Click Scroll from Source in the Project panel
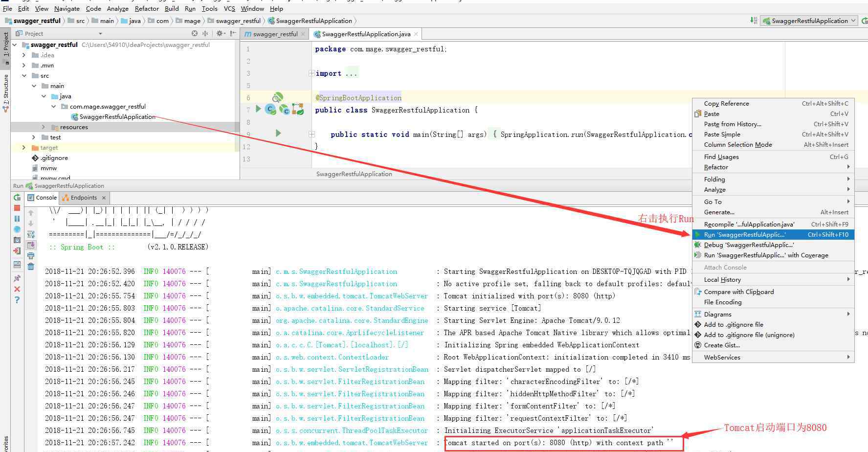This screenshot has width=868, height=452. coord(195,33)
